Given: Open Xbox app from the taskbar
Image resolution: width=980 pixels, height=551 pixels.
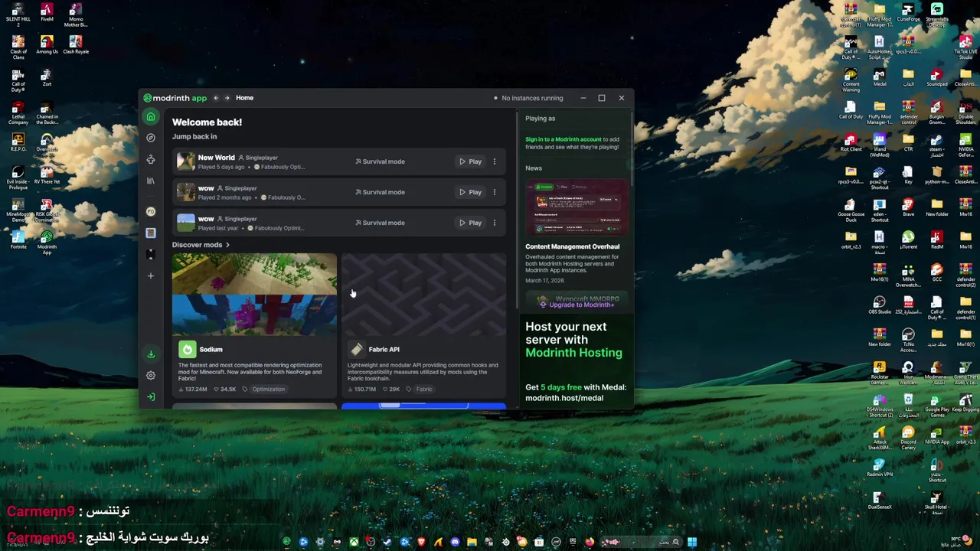Looking at the screenshot, I should (x=354, y=542).
